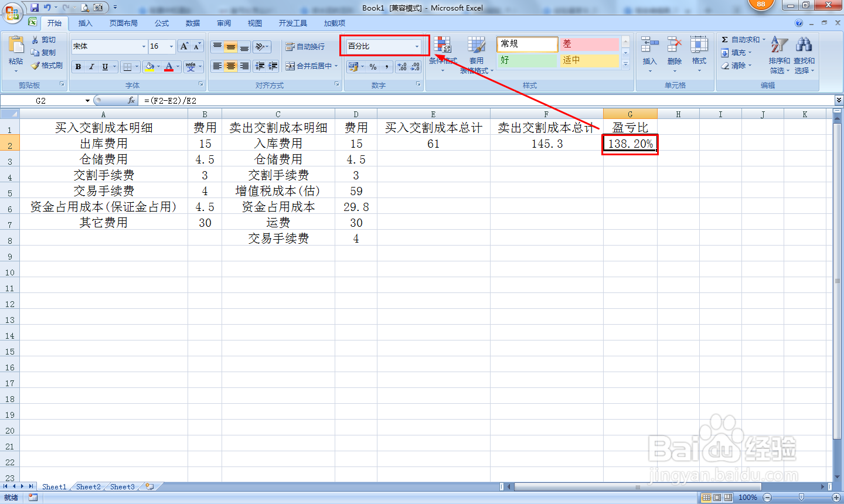The width and height of the screenshot is (844, 504).
Task: Increase font size with the large A button
Action: pos(185,46)
